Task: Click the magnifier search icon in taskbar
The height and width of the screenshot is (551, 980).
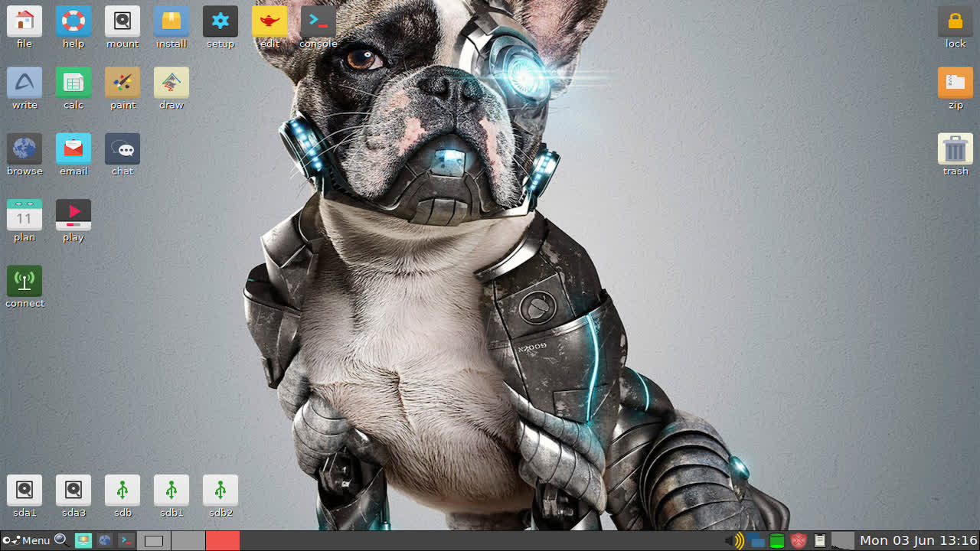Action: [x=61, y=540]
